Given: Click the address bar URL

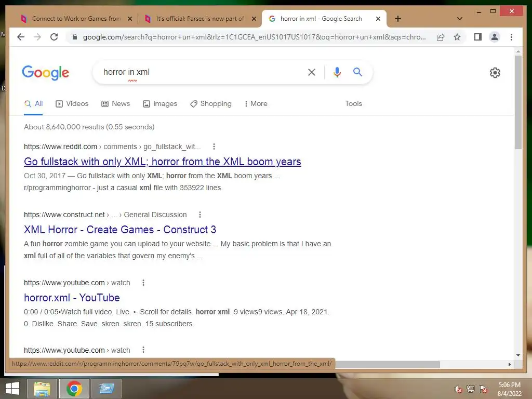Looking at the screenshot, I should point(255,37).
